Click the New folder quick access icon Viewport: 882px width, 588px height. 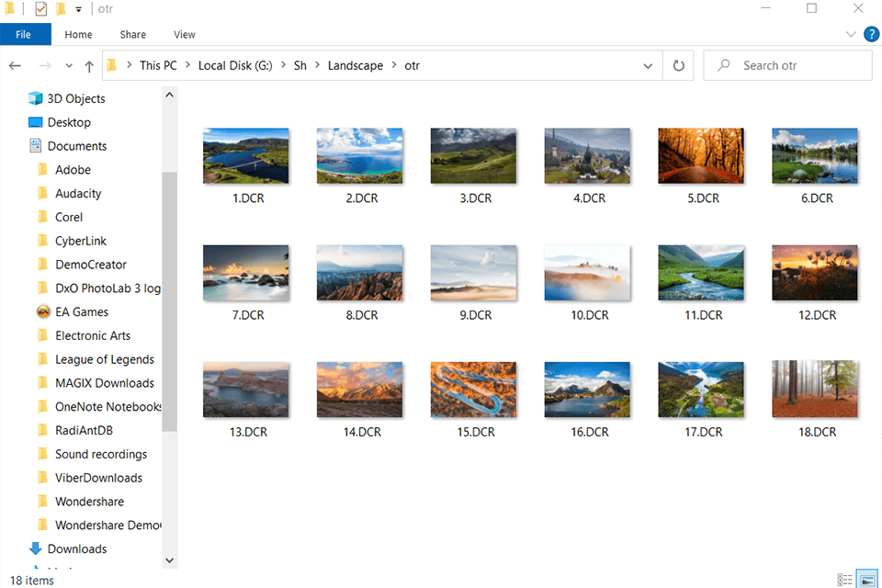coord(61,8)
